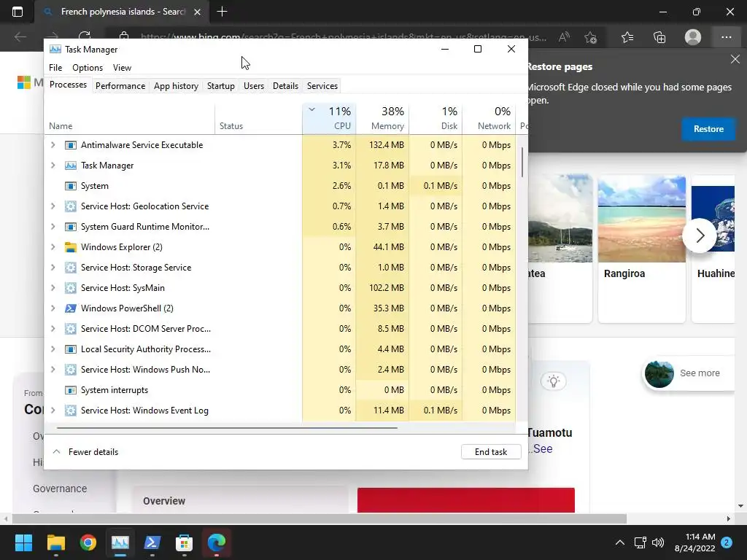
Task: Dismiss the Restore pages notification
Action: [x=735, y=59]
